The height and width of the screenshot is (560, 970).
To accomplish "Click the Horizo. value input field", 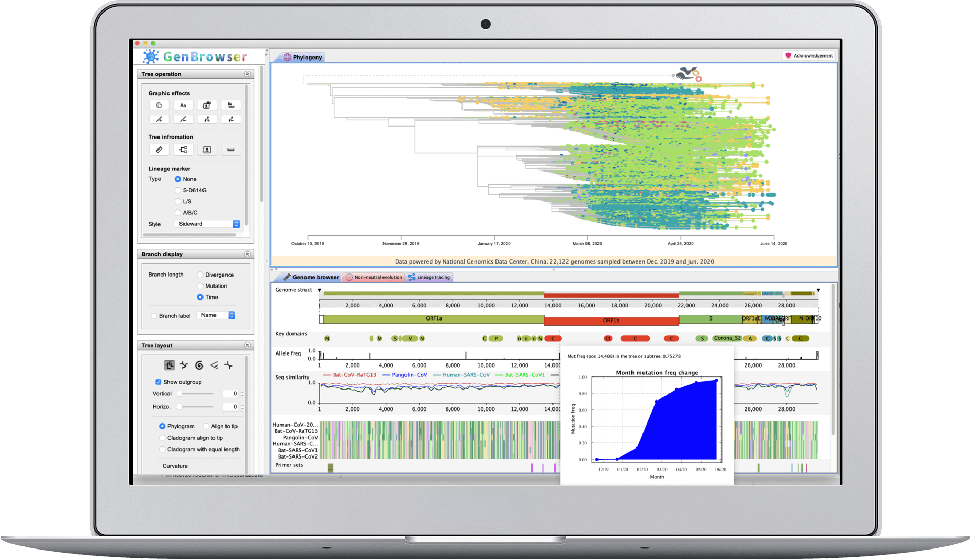I will 231,407.
